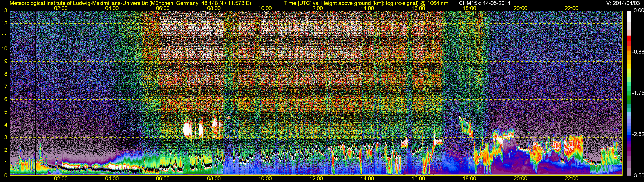
Task: Click the '02:00' label on the upper time axis
Action: tap(61, 8)
